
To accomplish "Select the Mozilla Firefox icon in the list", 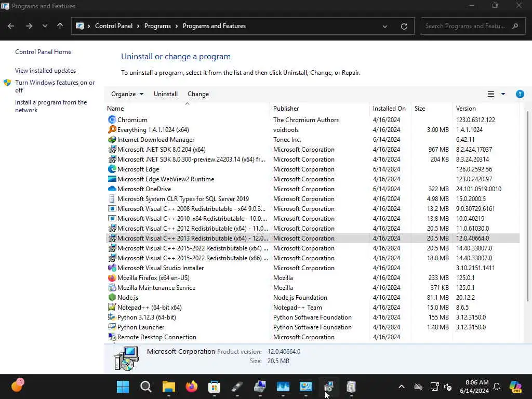I will (x=112, y=277).
